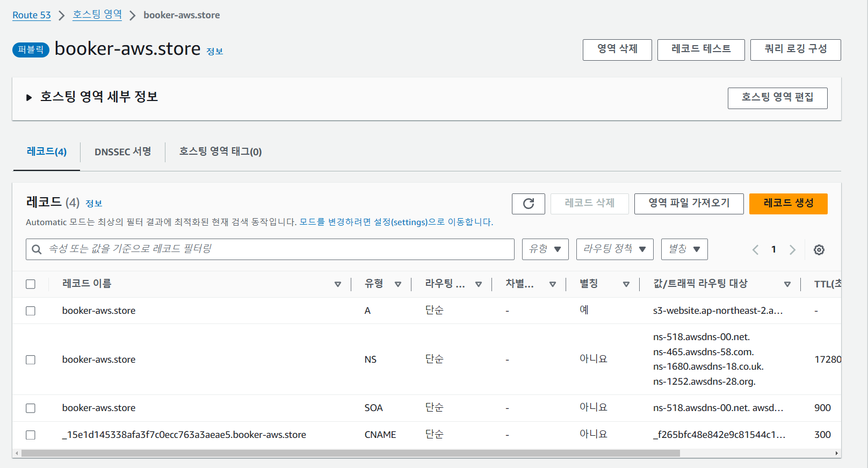Open the 별칭 filter dropdown

684,249
